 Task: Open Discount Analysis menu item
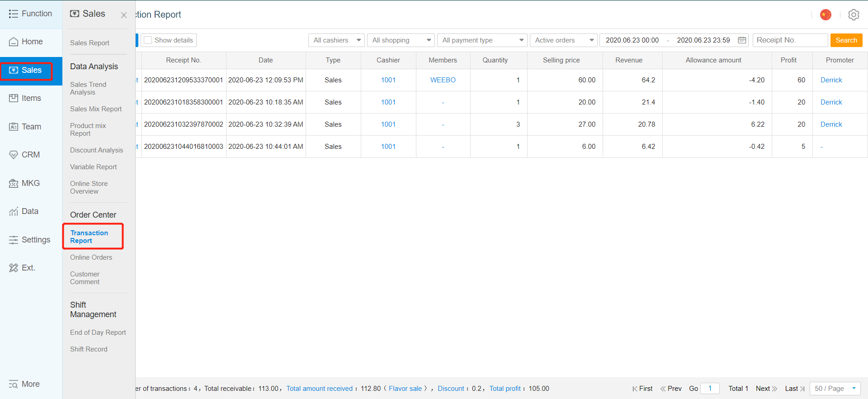coord(96,150)
